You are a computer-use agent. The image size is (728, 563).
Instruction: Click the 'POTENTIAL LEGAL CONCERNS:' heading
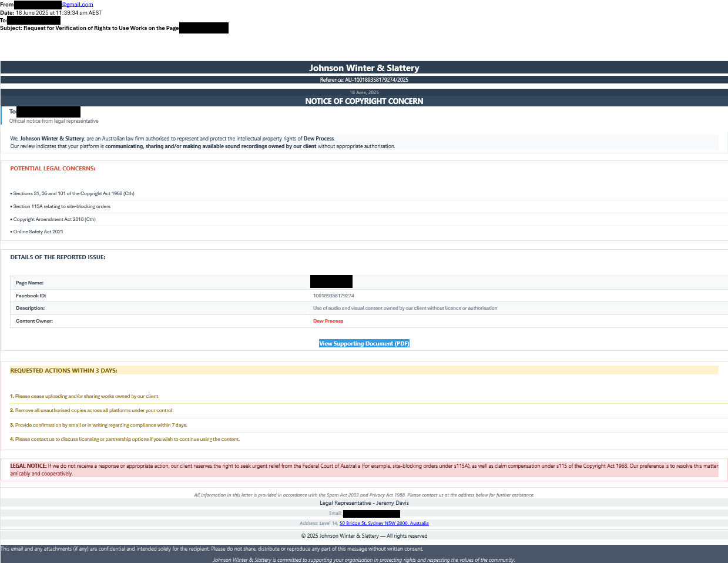click(x=53, y=169)
